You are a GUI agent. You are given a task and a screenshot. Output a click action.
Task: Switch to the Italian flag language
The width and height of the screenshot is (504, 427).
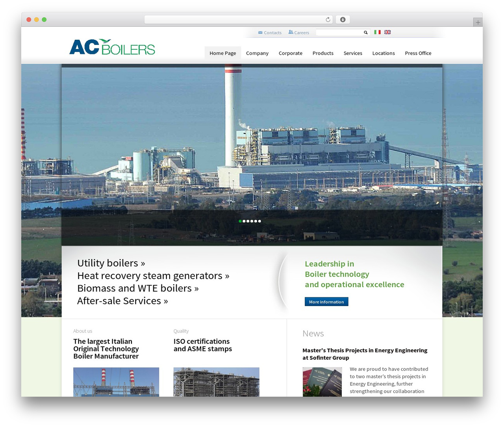tap(377, 32)
